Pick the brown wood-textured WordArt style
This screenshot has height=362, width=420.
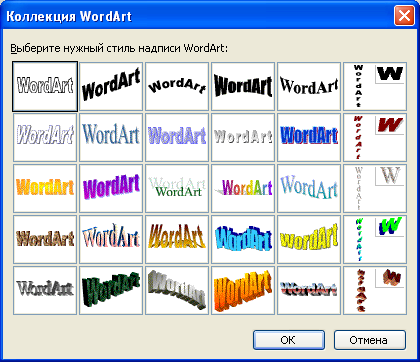(45, 239)
